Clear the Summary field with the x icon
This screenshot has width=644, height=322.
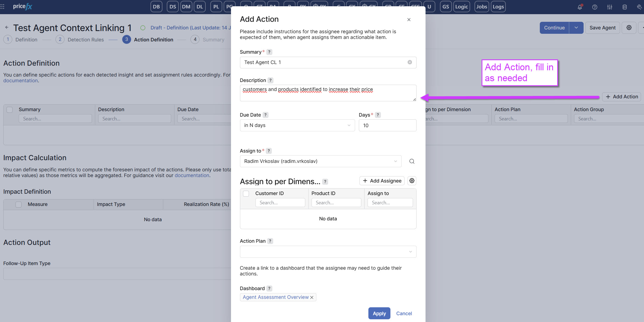pyautogui.click(x=409, y=62)
